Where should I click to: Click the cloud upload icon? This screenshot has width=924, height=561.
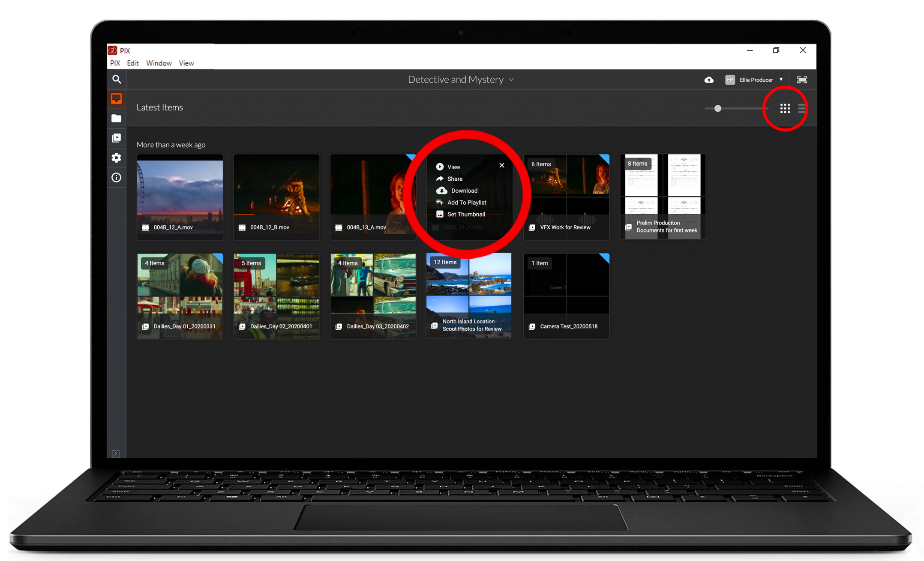709,80
